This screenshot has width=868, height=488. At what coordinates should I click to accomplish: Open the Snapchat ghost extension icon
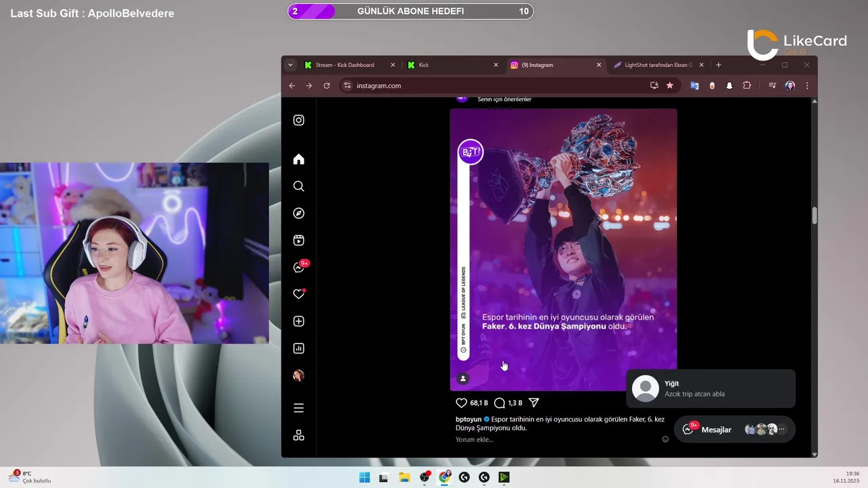[x=730, y=85]
